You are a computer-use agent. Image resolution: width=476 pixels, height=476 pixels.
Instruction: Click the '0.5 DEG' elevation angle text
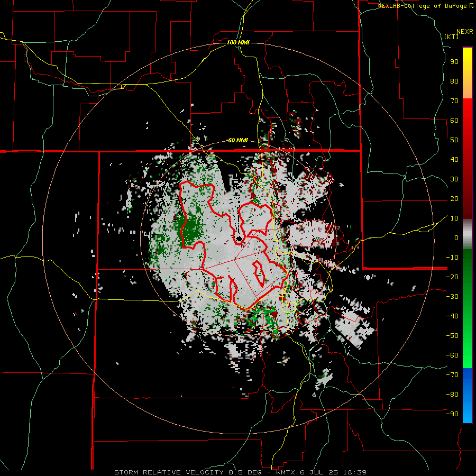246,472
